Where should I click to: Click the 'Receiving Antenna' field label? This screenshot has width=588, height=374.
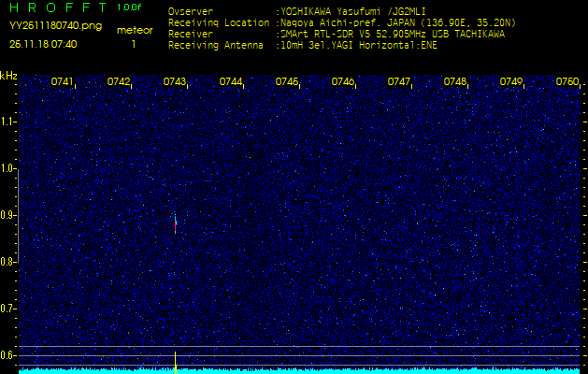pyautogui.click(x=216, y=46)
